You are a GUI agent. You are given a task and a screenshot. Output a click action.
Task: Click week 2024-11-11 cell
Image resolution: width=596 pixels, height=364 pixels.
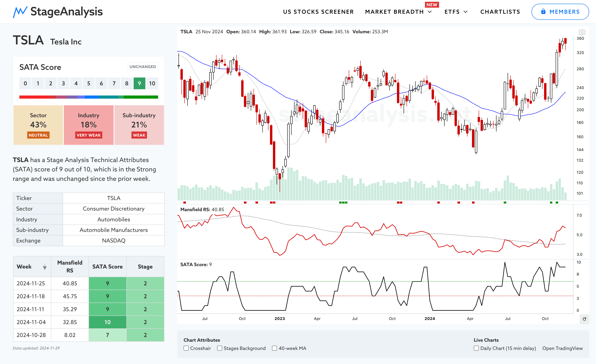coord(32,309)
